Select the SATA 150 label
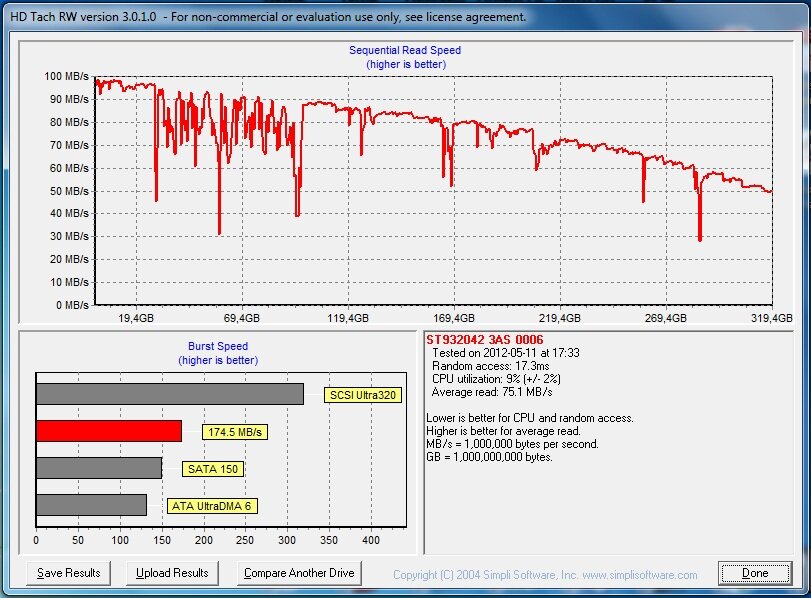Image resolution: width=811 pixels, height=598 pixels. (x=213, y=469)
